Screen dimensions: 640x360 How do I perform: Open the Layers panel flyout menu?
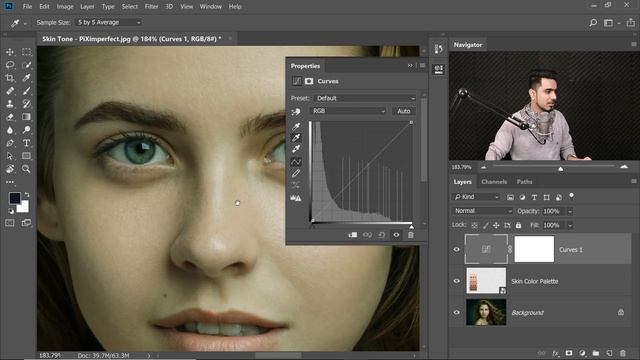point(633,181)
